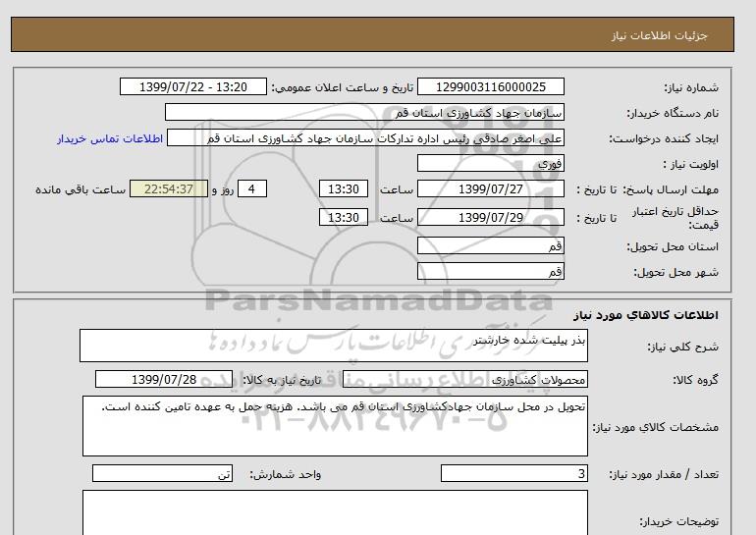
Task: Click the label واحد شمارش
Action: [x=285, y=475]
